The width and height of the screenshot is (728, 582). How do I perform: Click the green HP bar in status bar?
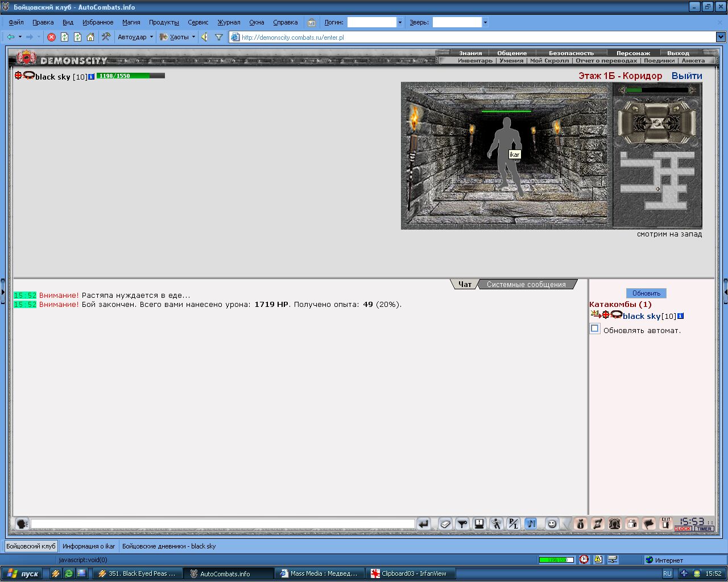coord(556,560)
